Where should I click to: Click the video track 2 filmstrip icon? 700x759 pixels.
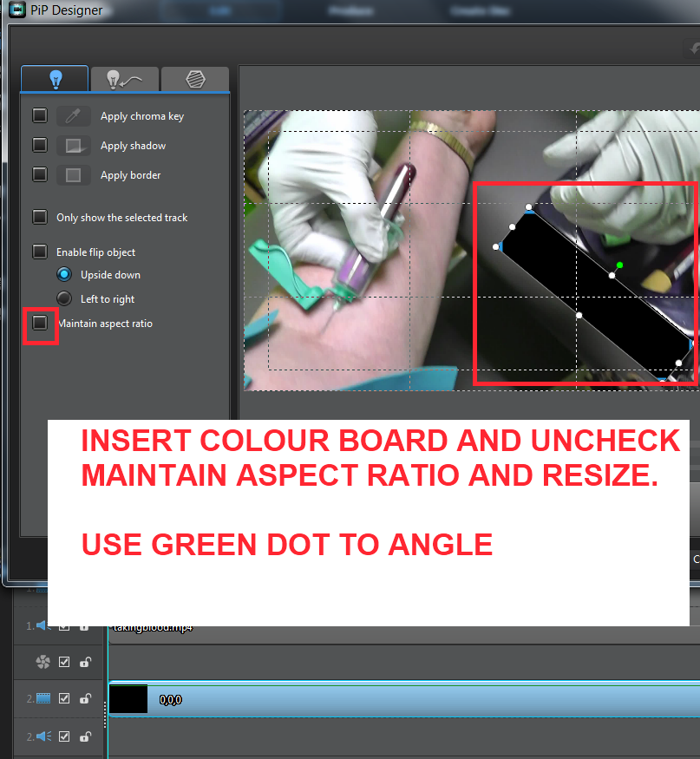(43, 699)
